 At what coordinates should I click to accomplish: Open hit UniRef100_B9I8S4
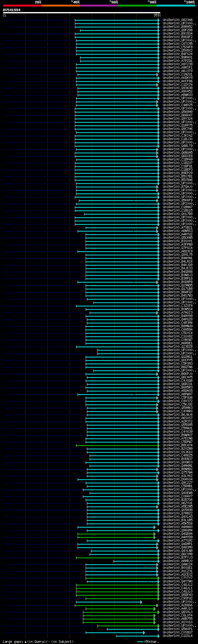click(x=178, y=34)
